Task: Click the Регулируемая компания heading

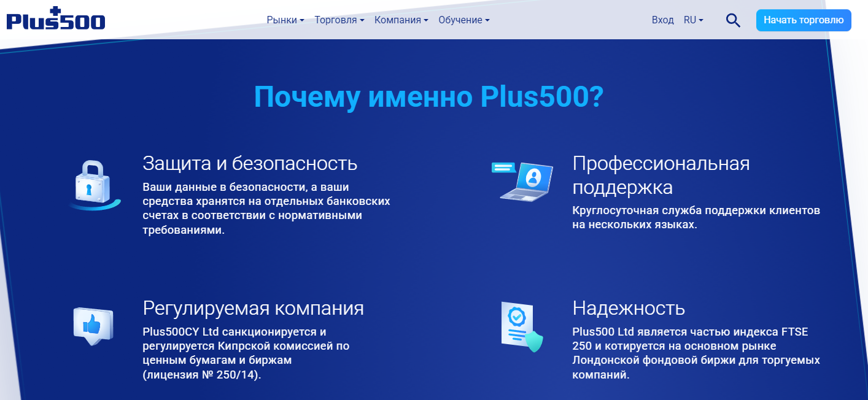Action: pyautogui.click(x=253, y=309)
